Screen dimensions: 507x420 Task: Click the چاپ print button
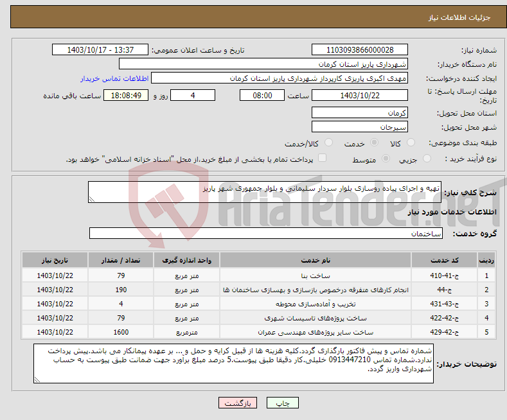pyautogui.click(x=283, y=403)
